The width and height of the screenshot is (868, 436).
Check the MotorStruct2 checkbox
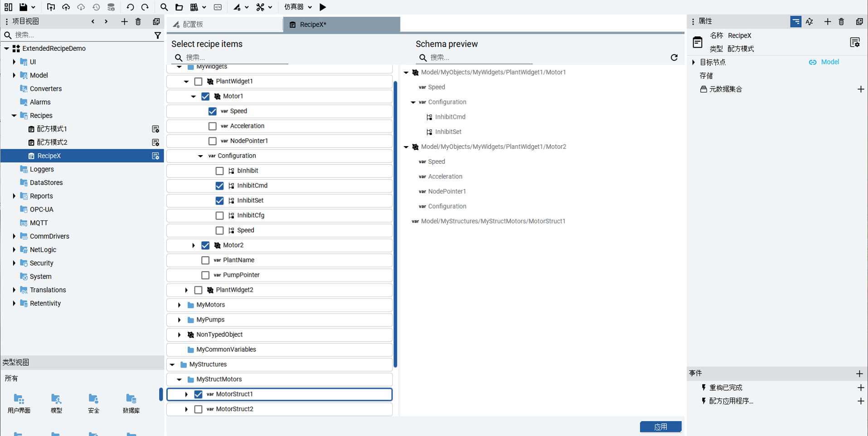pos(198,409)
